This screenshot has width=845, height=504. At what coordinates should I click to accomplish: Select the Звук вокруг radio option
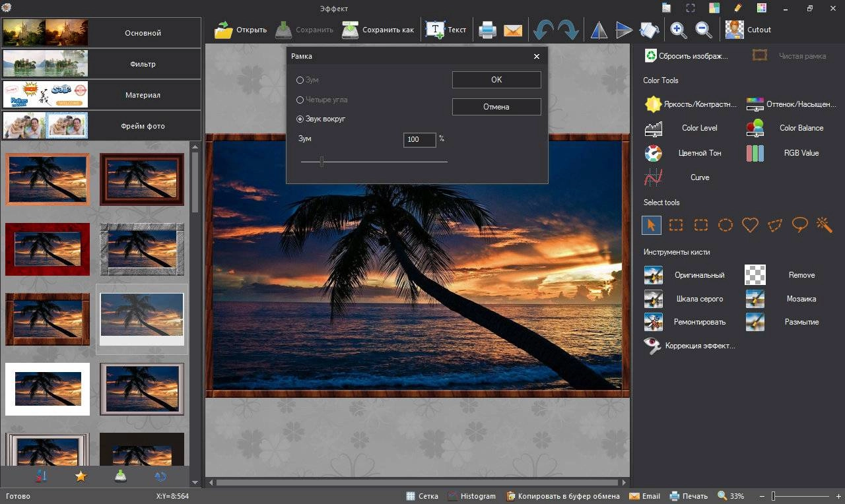[x=321, y=119]
